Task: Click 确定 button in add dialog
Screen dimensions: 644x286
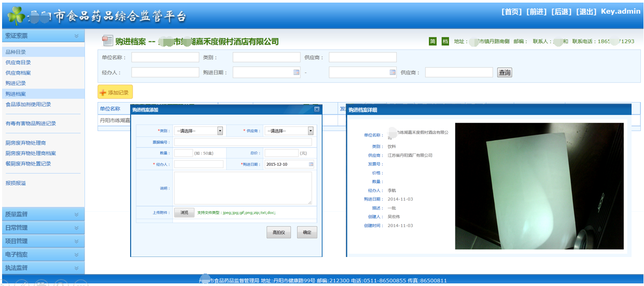Action: 307,233
